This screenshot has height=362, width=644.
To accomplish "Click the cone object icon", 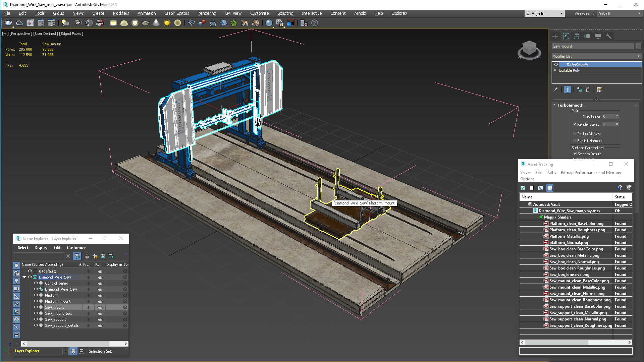I will [x=156, y=23].
